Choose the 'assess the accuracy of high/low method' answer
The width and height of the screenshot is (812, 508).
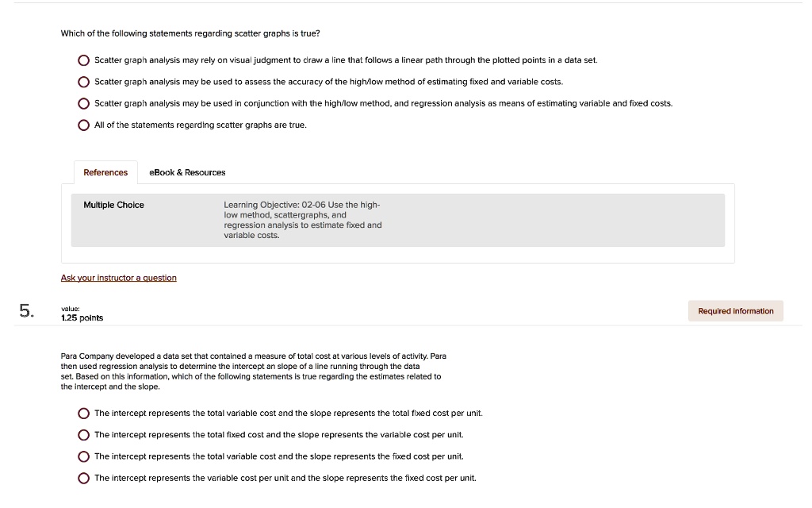[84, 82]
